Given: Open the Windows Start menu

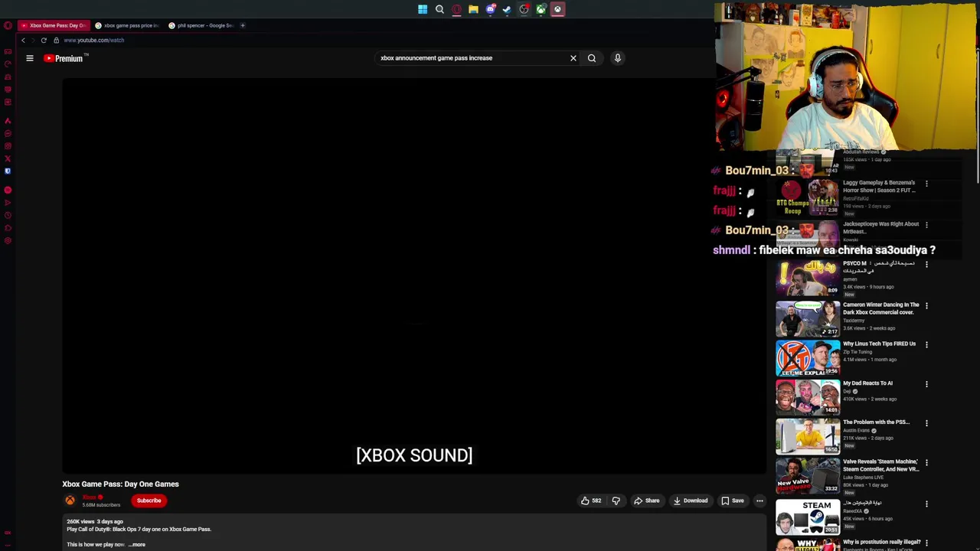Looking at the screenshot, I should [x=423, y=9].
